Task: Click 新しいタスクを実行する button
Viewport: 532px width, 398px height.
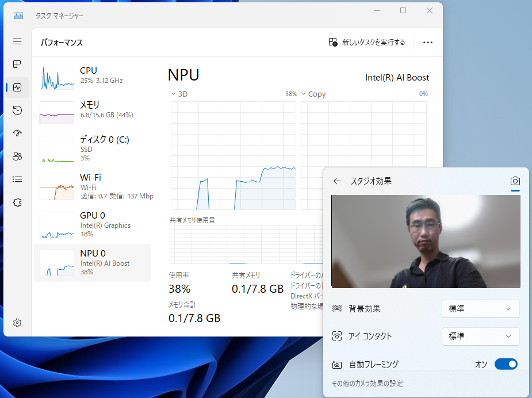Action: click(366, 42)
